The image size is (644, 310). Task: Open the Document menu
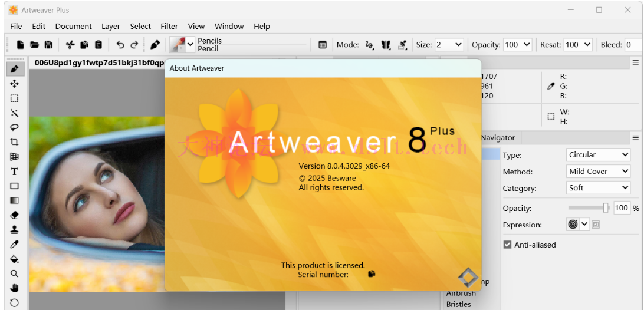pyautogui.click(x=74, y=27)
